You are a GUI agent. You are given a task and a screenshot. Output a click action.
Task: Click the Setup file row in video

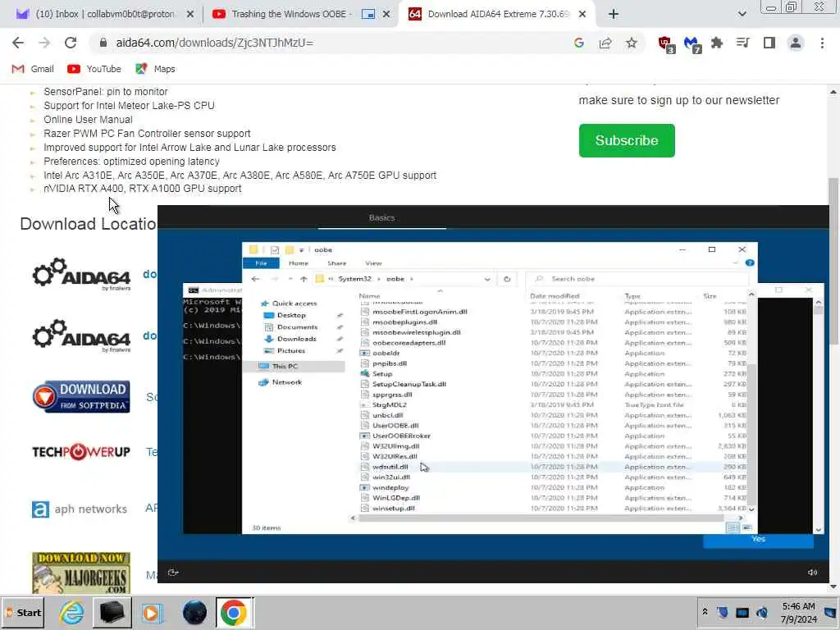pos(552,374)
